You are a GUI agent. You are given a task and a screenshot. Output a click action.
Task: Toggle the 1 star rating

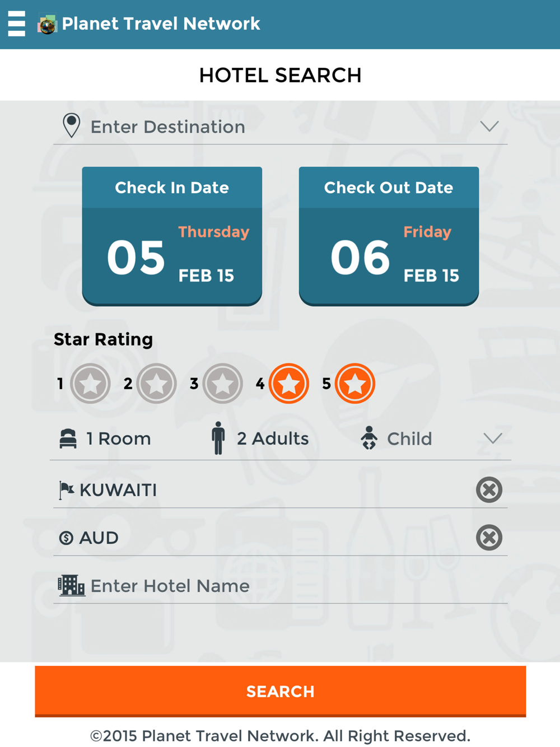coord(90,384)
